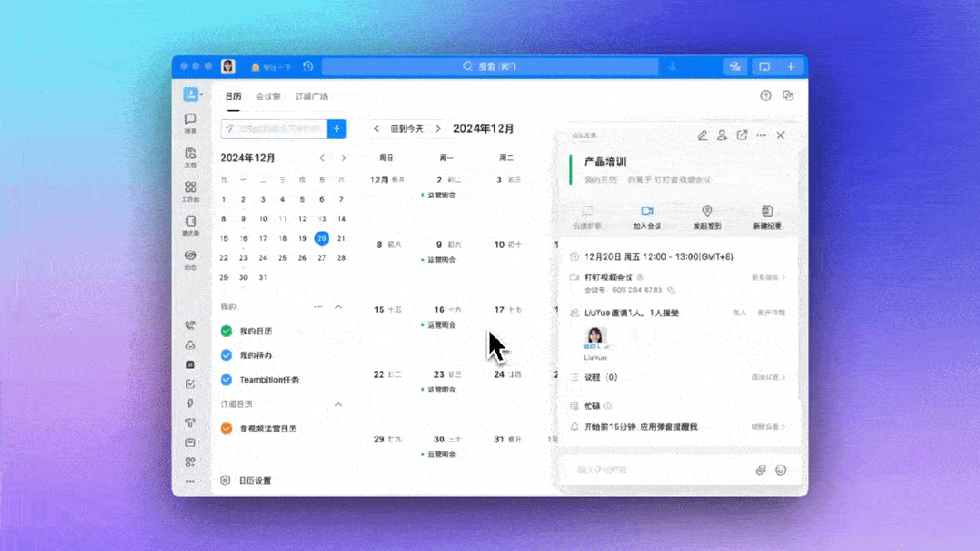Click the help question mark icon
980x551 pixels.
(x=766, y=95)
